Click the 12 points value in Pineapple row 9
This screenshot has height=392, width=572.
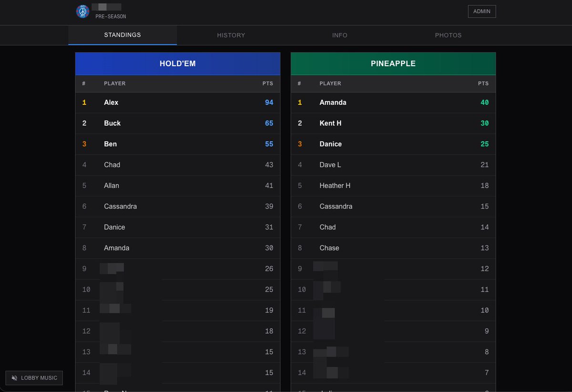coord(485,269)
